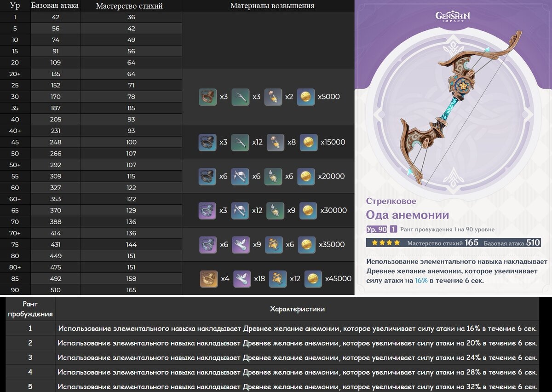Click the 'Ур. 90' level badge

[377, 230]
